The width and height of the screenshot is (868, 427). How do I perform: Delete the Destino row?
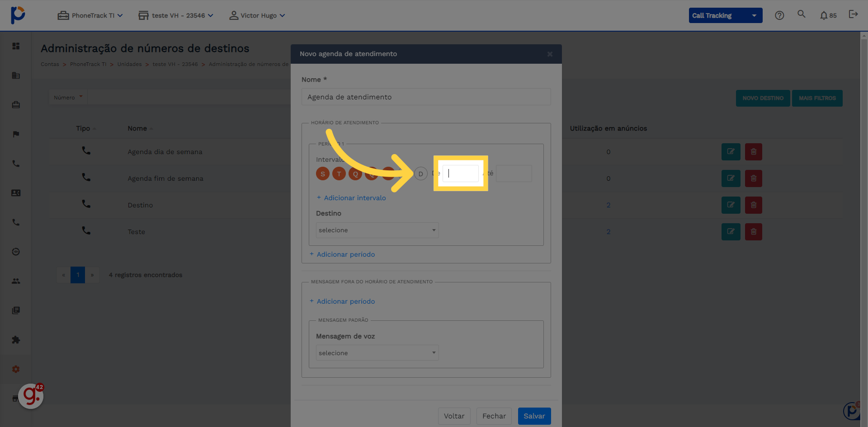click(x=754, y=205)
